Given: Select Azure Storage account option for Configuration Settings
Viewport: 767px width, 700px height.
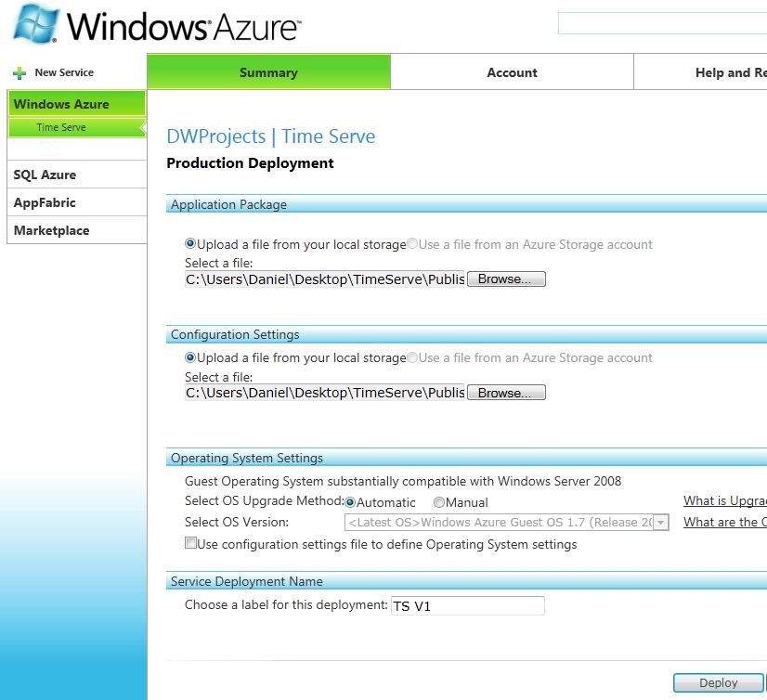Looking at the screenshot, I should [x=412, y=357].
